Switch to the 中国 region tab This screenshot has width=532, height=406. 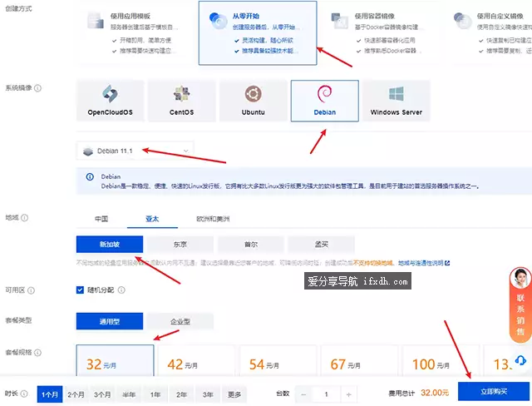coord(101,220)
